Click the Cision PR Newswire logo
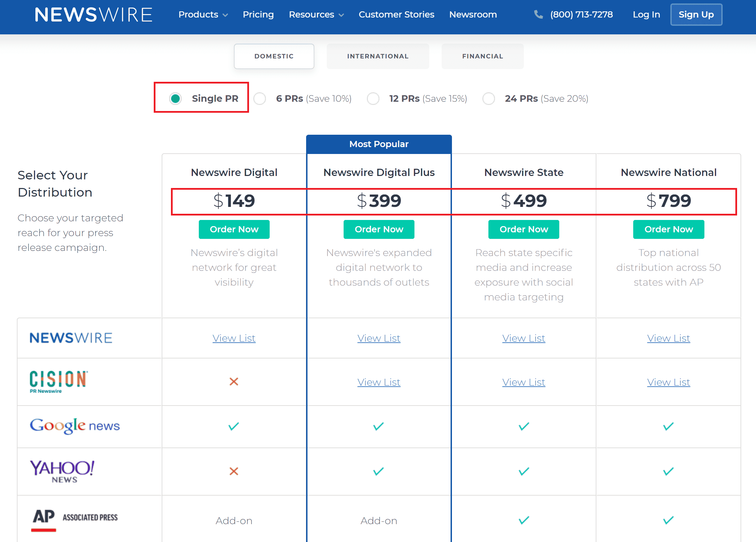 (x=59, y=381)
